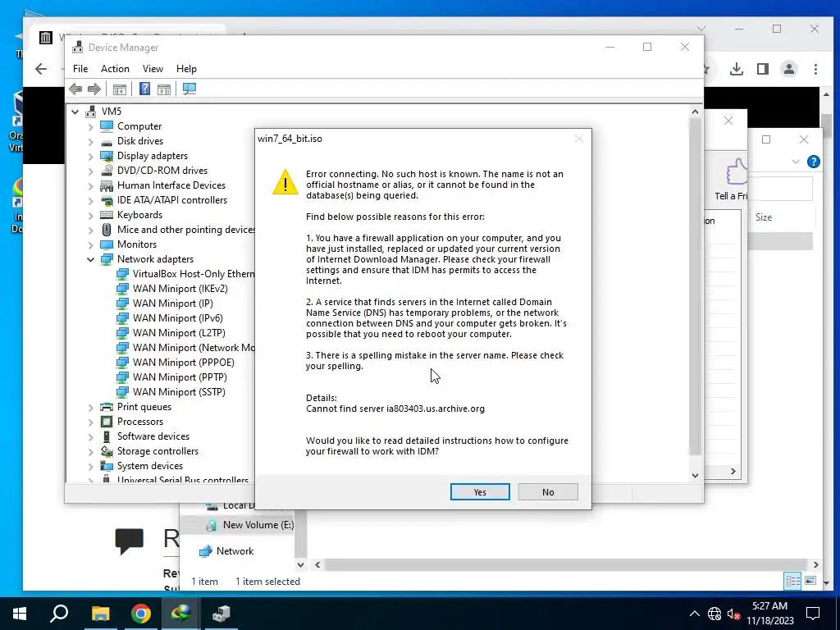840x630 pixels.
Task: Expand IDE ATA/ATAPI controllers
Action: (90, 200)
